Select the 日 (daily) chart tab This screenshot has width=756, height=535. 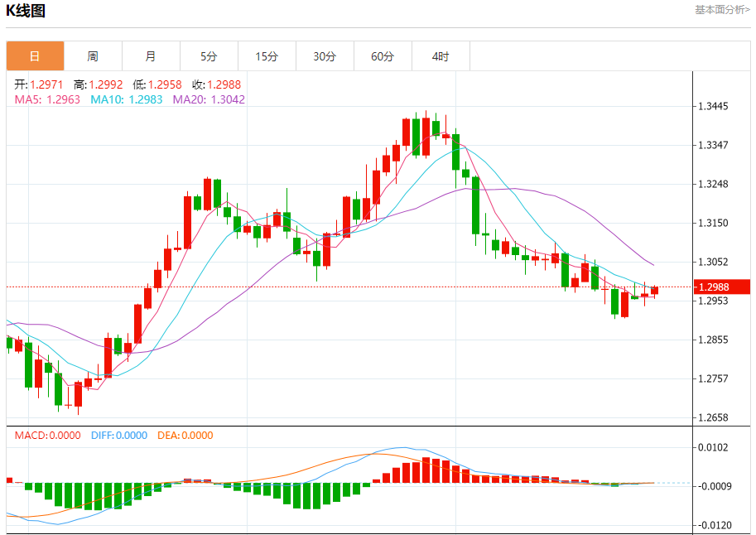click(x=35, y=56)
